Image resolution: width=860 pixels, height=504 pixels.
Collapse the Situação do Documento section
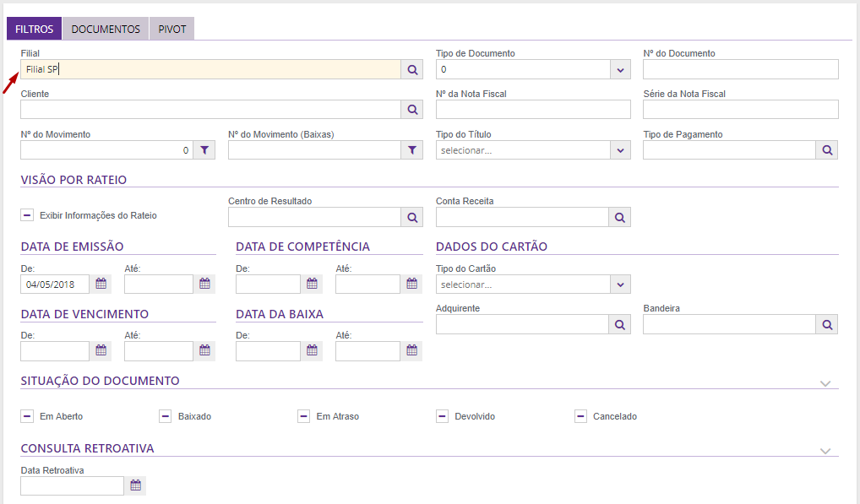point(825,383)
